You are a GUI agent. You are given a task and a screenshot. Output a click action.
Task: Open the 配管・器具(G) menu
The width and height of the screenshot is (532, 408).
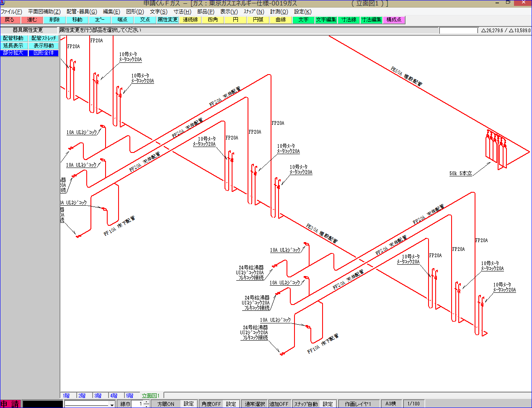(82, 12)
